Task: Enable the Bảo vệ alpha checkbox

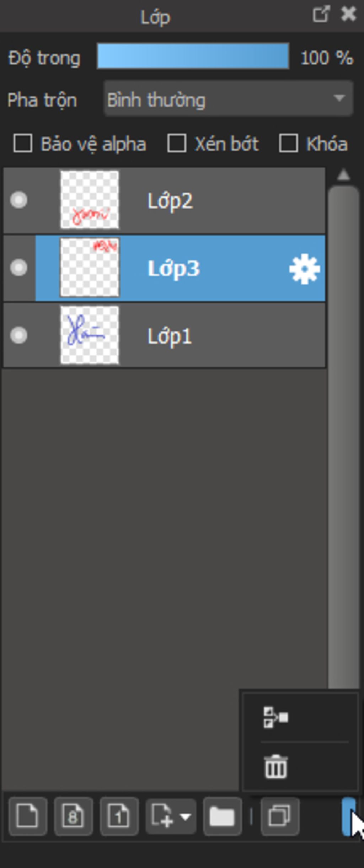Action: pos(23,143)
